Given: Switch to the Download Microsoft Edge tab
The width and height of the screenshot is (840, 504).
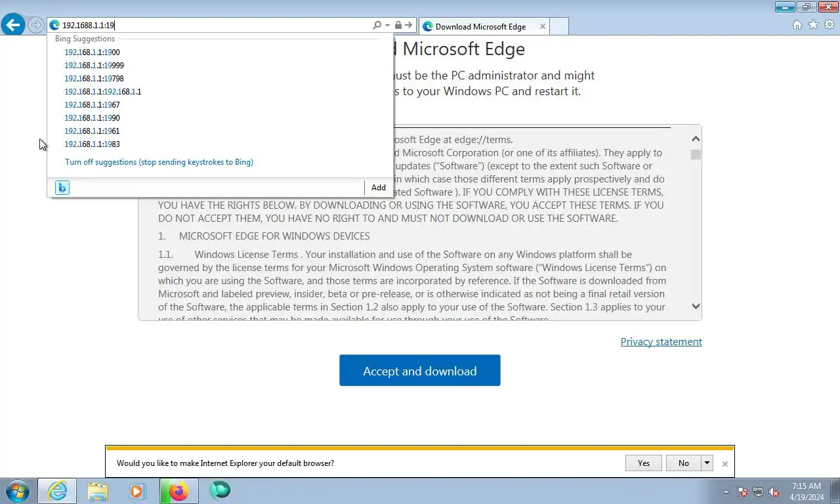Looking at the screenshot, I should [x=483, y=26].
